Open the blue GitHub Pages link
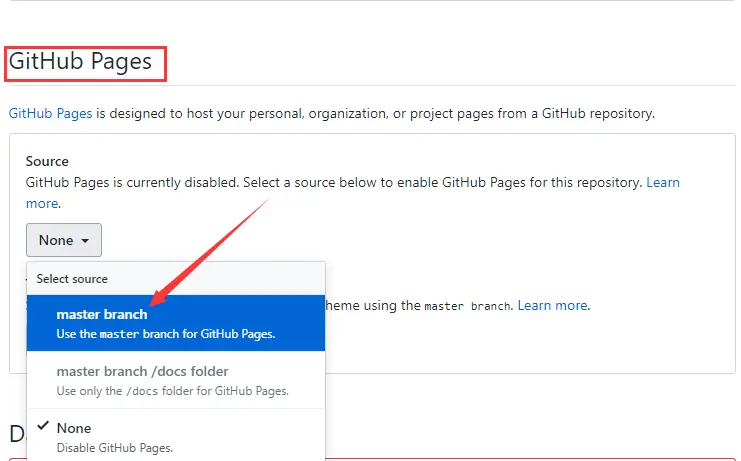The image size is (741, 461). tap(51, 113)
